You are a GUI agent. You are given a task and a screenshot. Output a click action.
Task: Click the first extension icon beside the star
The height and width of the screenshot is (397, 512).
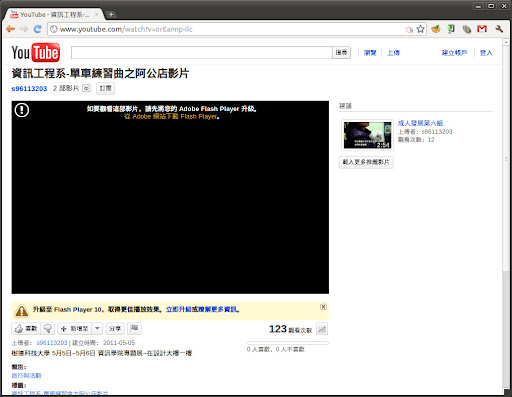click(436, 29)
